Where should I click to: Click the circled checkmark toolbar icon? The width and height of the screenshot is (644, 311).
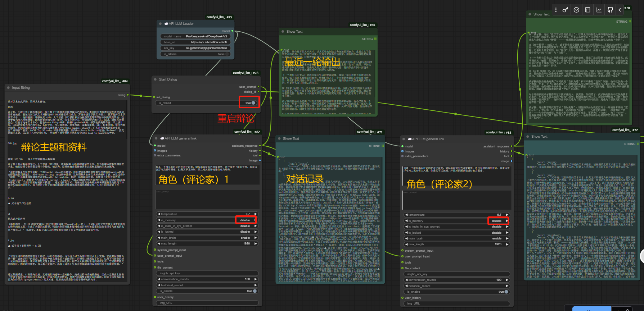coord(576,10)
